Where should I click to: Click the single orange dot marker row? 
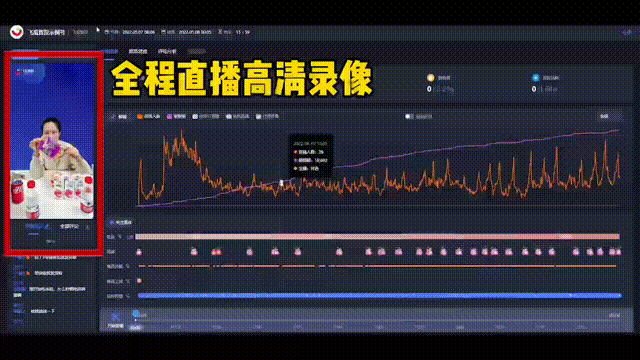[x=139, y=281]
